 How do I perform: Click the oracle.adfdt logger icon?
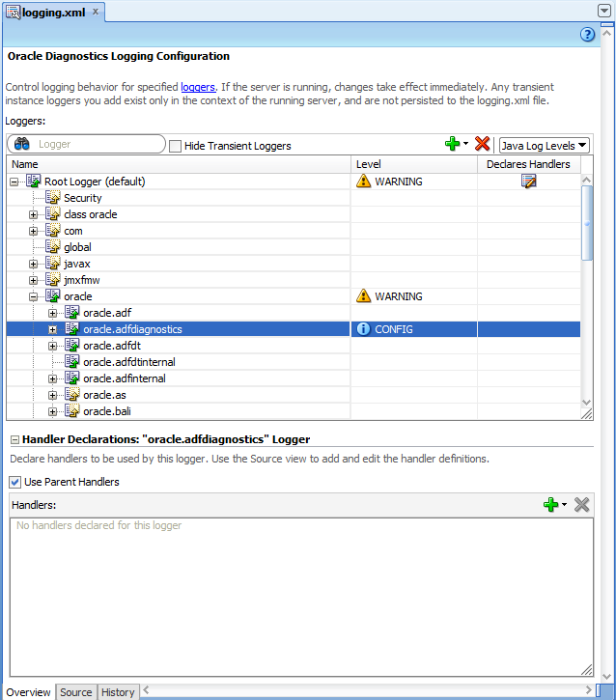point(71,345)
